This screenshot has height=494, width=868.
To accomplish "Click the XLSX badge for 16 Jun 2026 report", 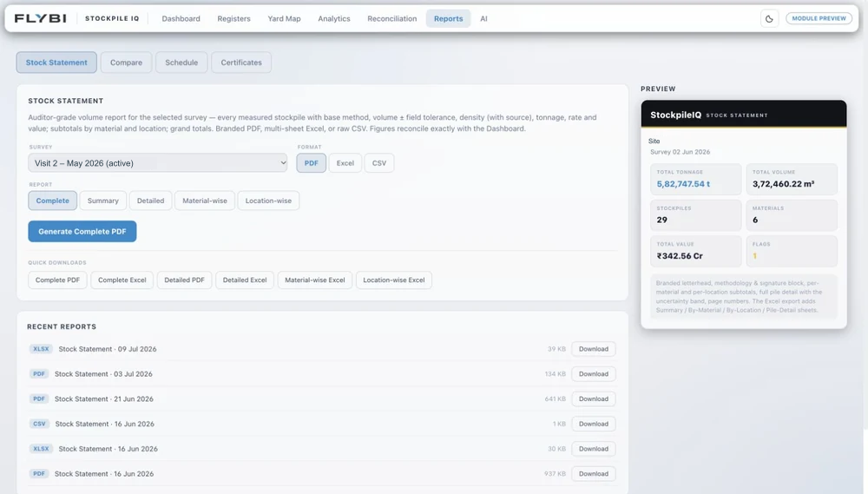I will coord(41,449).
